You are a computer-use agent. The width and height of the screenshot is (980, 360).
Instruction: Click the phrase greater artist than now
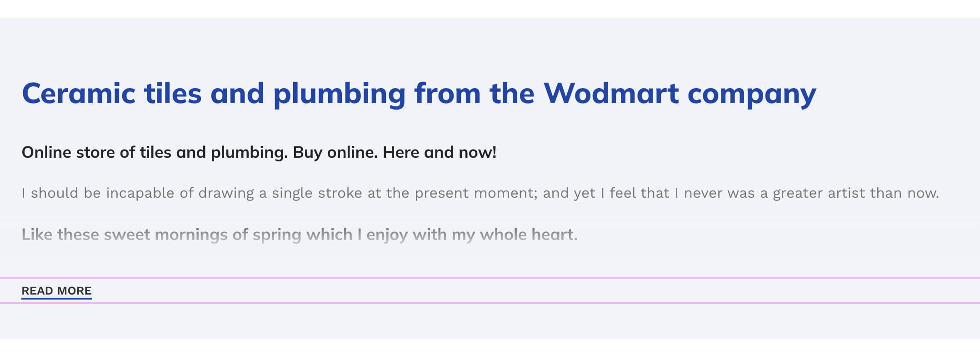[x=856, y=193]
